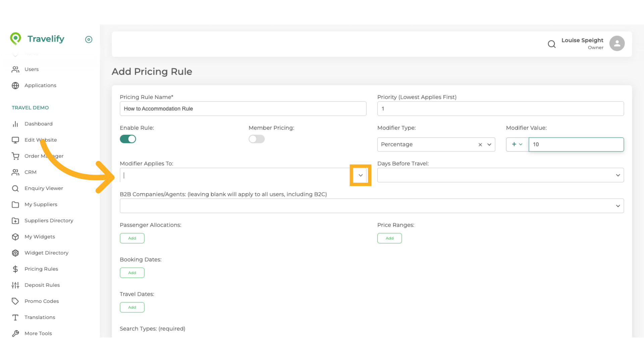The height and width of the screenshot is (362, 644).
Task: Open Dashboard bar chart icon
Action: (x=15, y=124)
